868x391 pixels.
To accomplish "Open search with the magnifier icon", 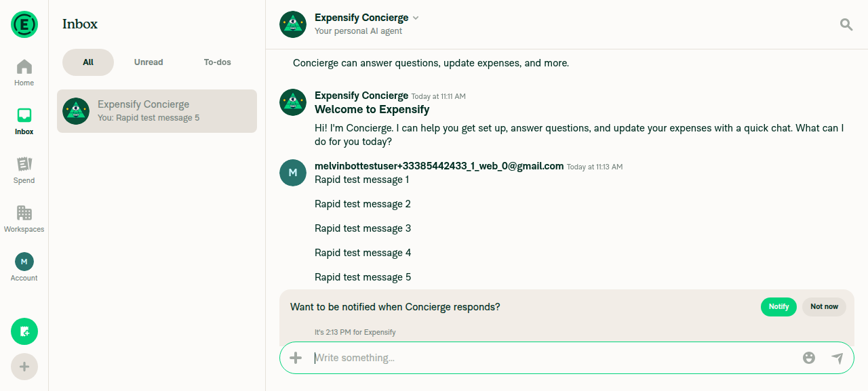I will tap(846, 24).
